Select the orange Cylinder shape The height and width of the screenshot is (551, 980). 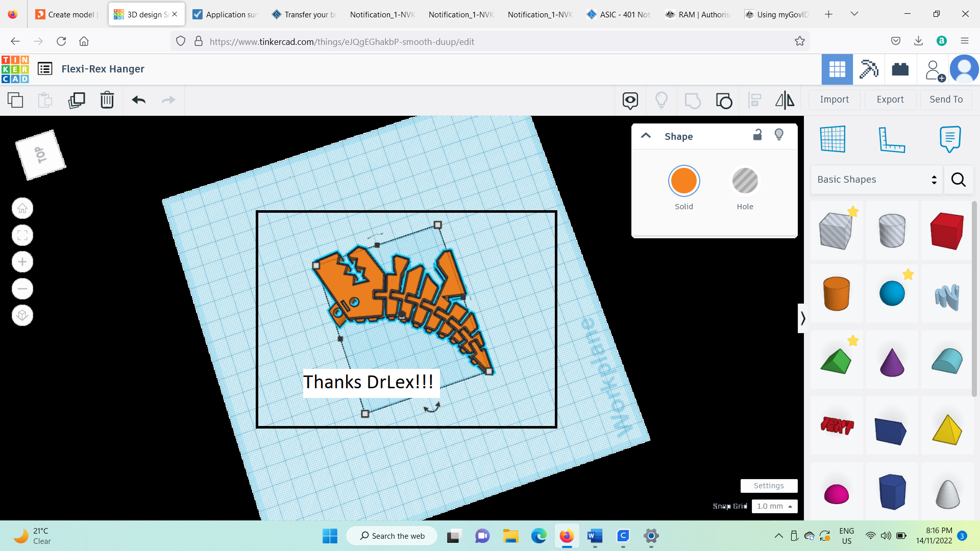pyautogui.click(x=837, y=294)
